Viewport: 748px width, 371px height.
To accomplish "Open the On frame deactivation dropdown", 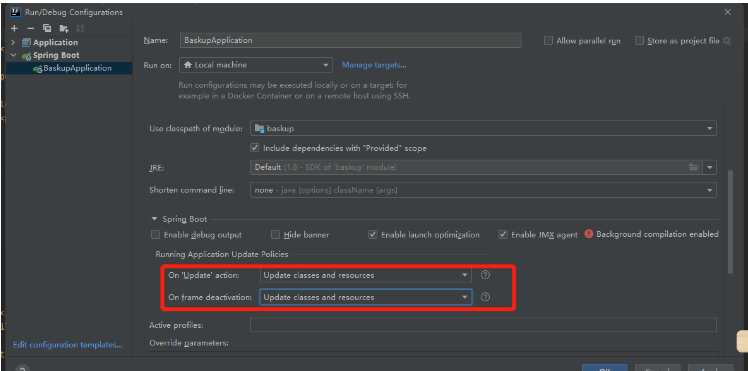I will click(x=366, y=297).
